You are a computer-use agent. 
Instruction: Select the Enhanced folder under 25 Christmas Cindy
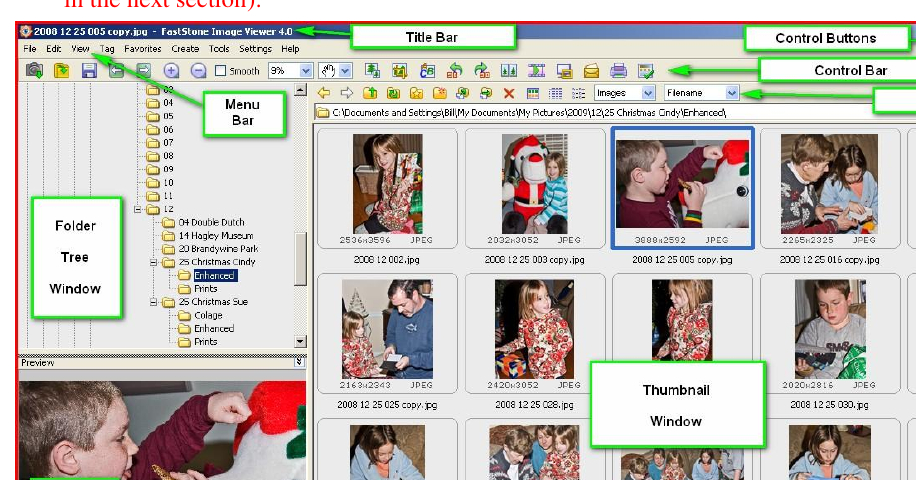pyautogui.click(x=214, y=276)
